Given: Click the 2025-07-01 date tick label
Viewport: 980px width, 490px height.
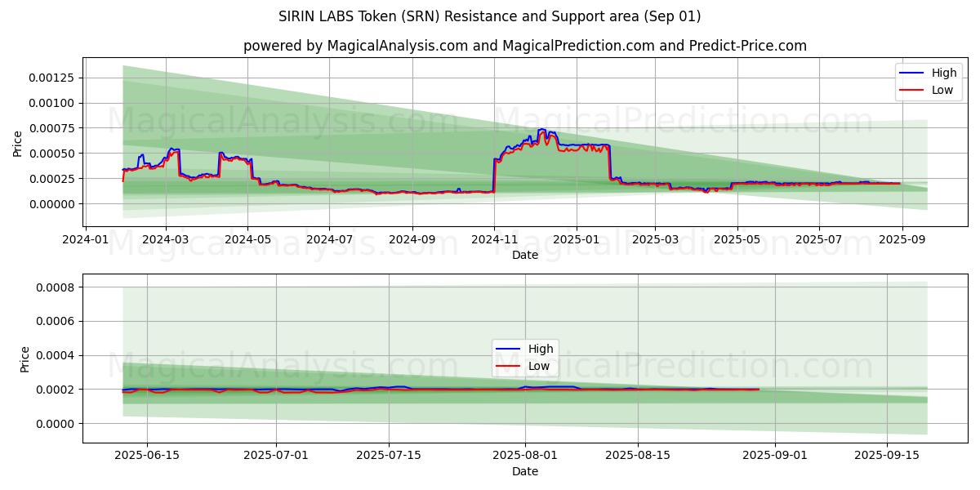Looking at the screenshot, I should click(276, 455).
